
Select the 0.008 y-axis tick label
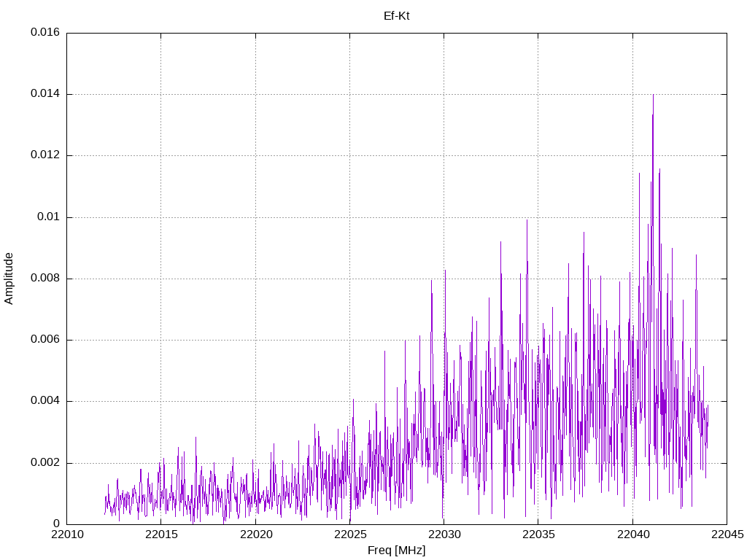45,279
